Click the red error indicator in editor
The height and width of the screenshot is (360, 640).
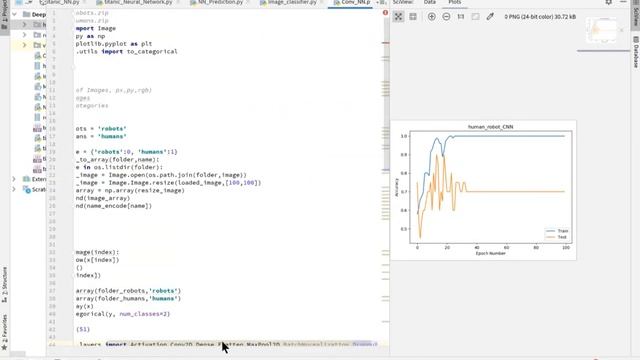click(x=385, y=13)
